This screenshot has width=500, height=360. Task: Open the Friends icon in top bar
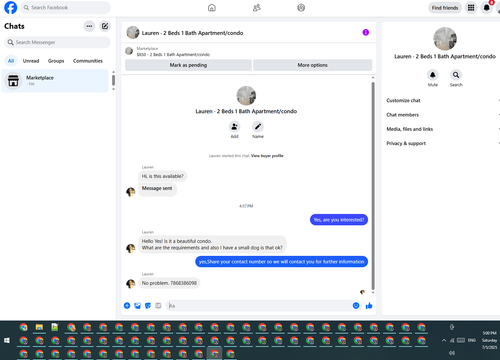256,8
